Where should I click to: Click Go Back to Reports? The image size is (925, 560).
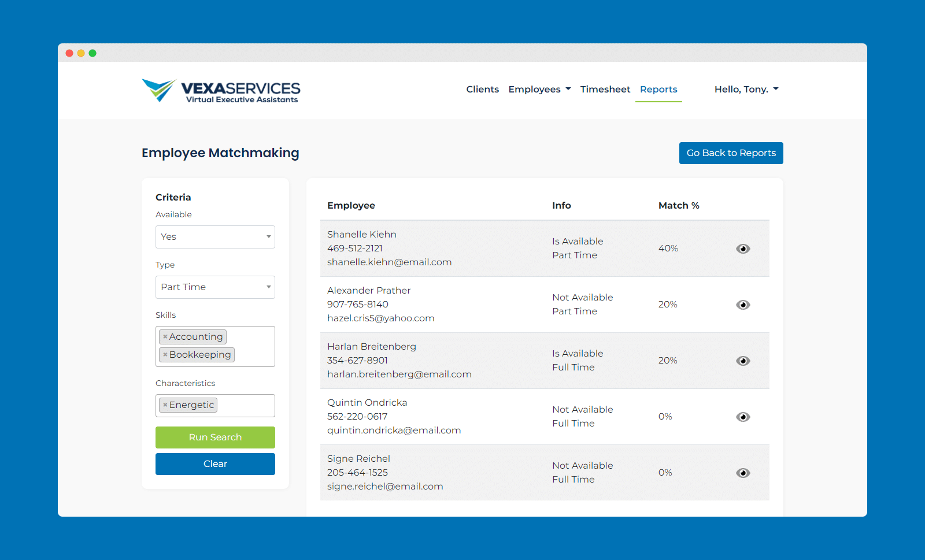(731, 153)
